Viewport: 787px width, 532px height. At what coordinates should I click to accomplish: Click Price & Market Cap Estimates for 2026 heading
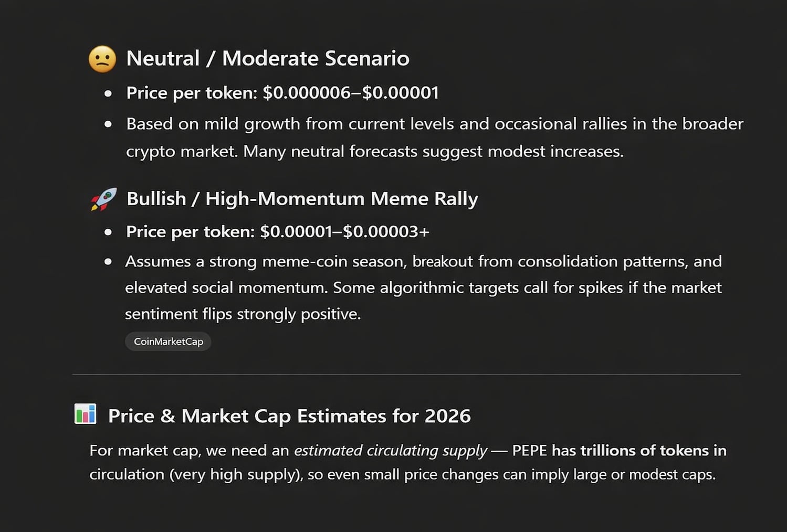[289, 416]
